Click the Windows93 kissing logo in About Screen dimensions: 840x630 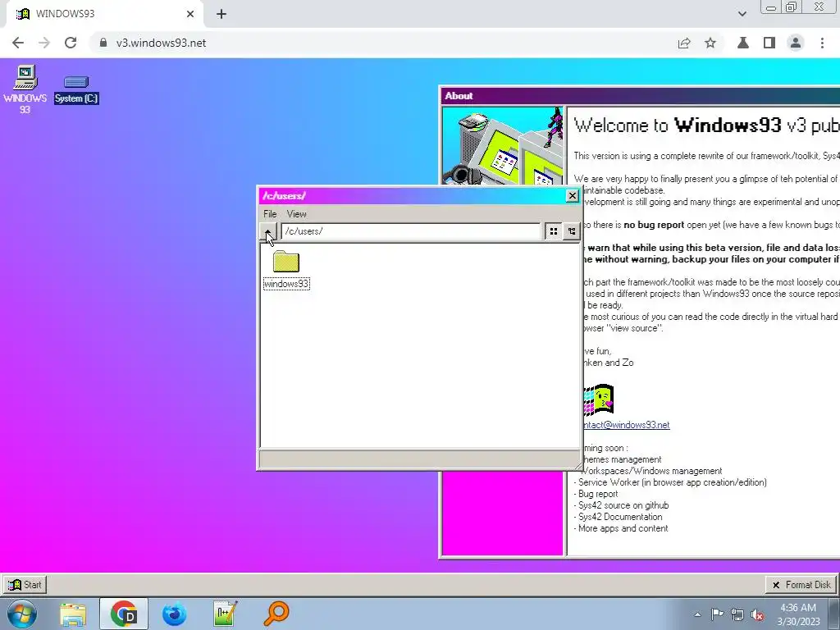tap(598, 399)
